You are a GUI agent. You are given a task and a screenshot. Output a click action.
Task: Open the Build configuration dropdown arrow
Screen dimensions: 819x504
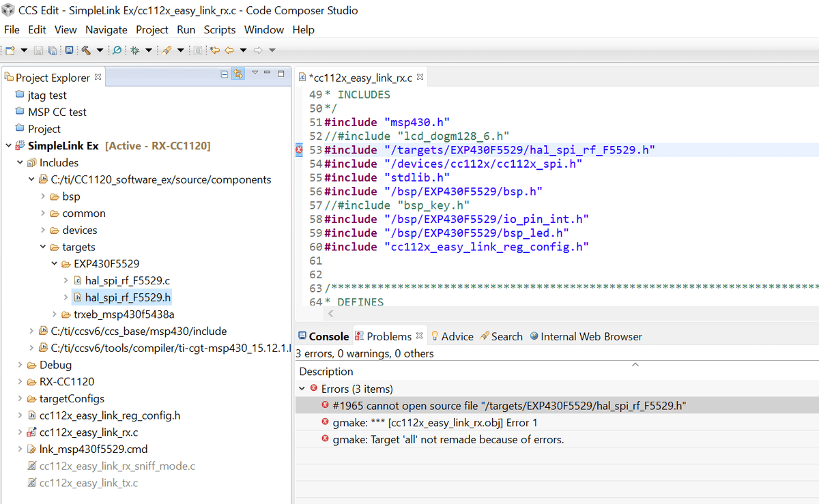click(100, 50)
